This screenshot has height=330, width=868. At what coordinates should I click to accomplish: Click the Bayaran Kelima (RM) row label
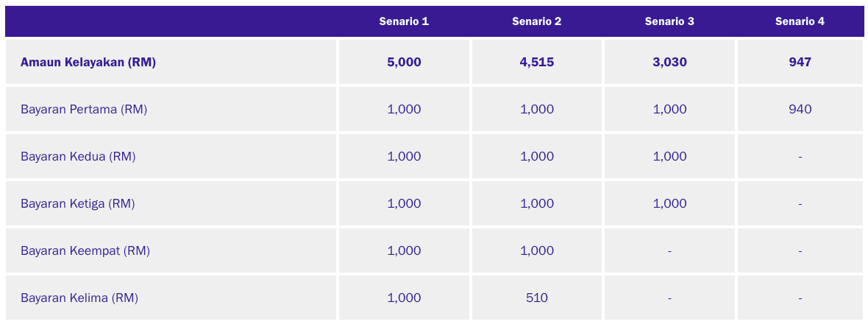(79, 298)
